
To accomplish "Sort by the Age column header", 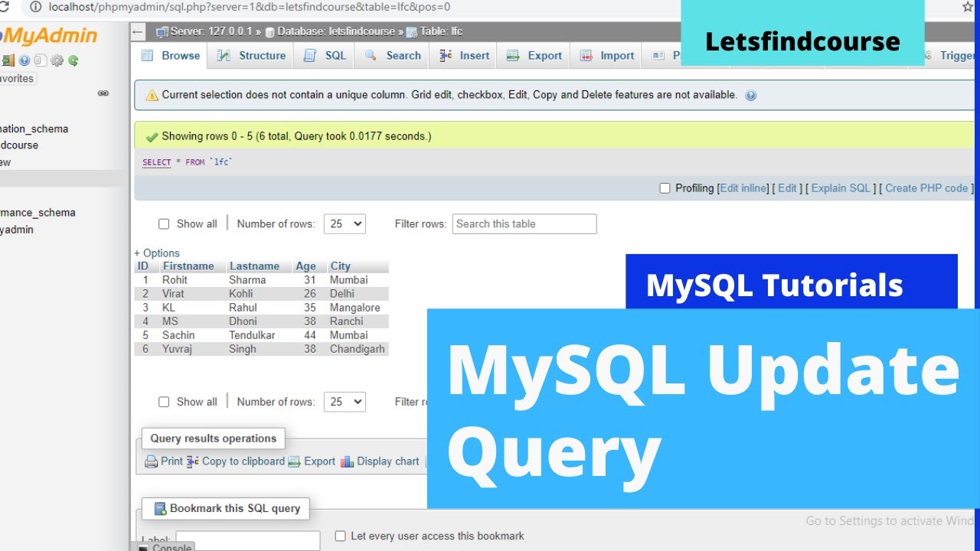I will (305, 266).
